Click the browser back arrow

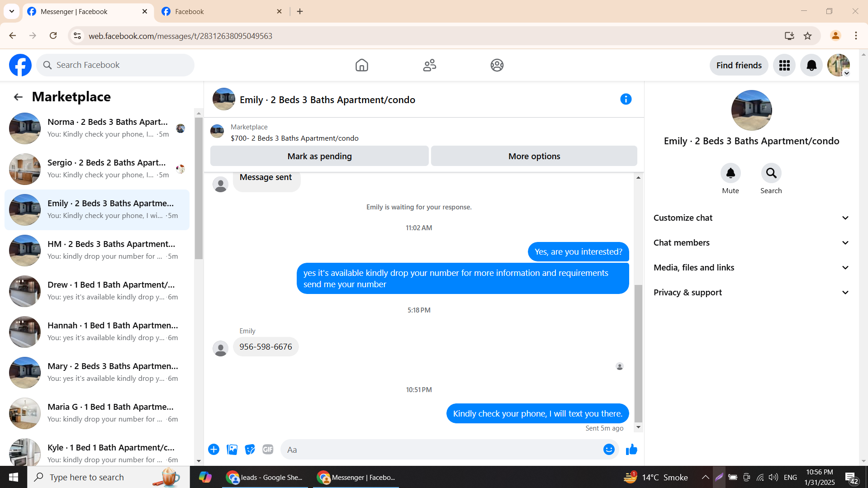point(13,36)
